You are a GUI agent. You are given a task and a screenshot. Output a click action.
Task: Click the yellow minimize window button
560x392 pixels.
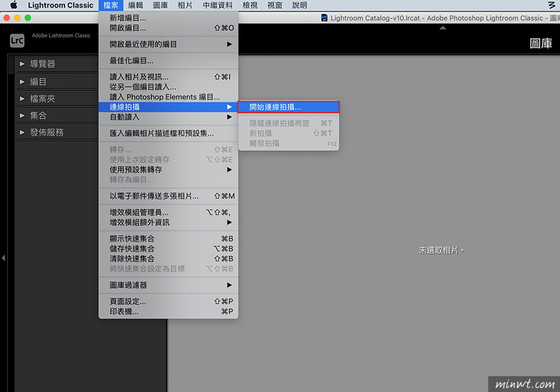17,18
